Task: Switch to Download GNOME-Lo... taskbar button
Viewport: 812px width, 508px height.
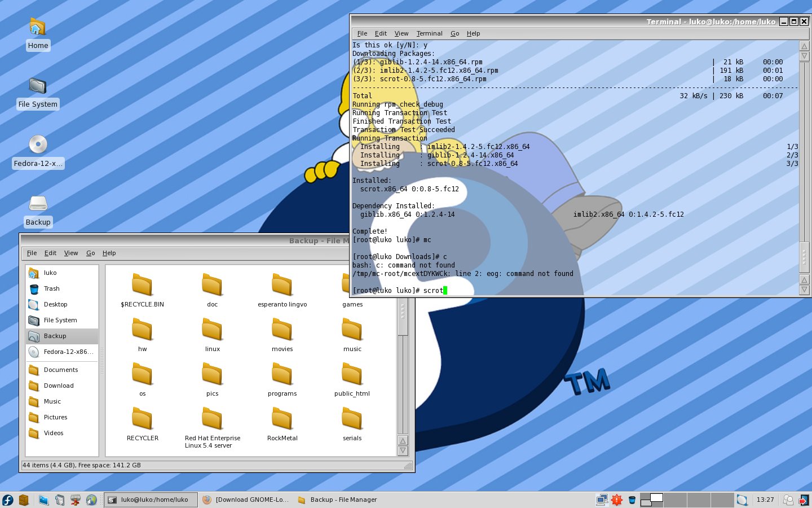Action: (246, 500)
